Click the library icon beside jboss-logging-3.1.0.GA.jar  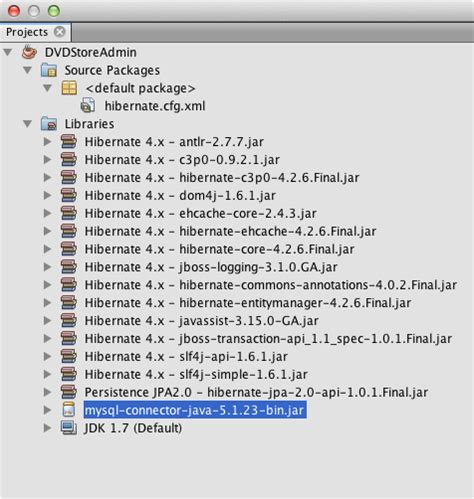[69, 267]
